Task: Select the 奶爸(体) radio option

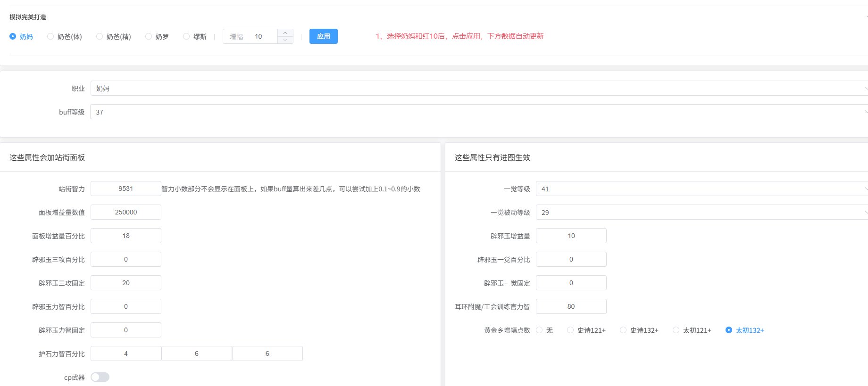Action: pyautogui.click(x=65, y=36)
